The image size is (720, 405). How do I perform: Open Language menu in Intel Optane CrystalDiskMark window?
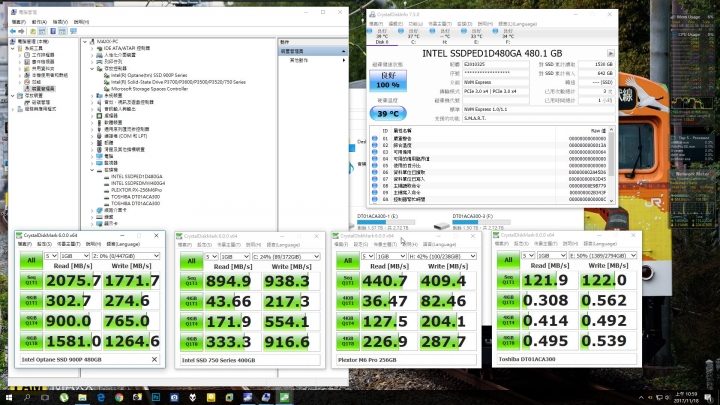coord(123,244)
